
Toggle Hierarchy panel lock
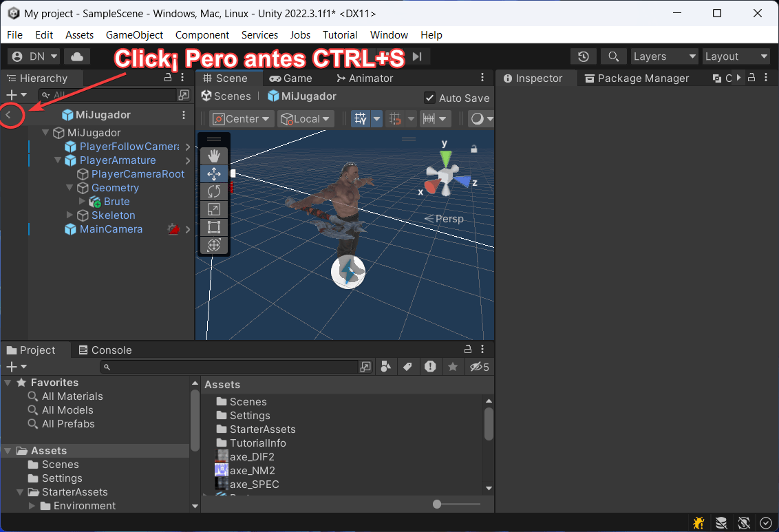[168, 78]
